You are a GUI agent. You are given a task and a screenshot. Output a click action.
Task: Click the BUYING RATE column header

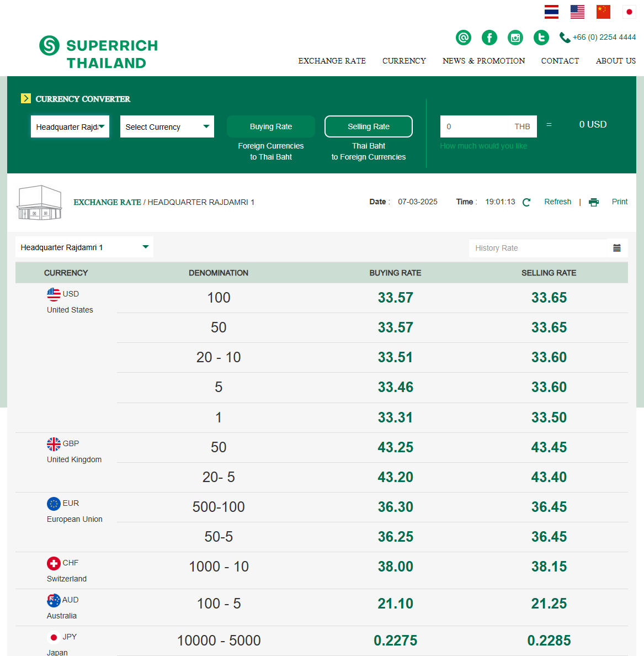click(395, 273)
